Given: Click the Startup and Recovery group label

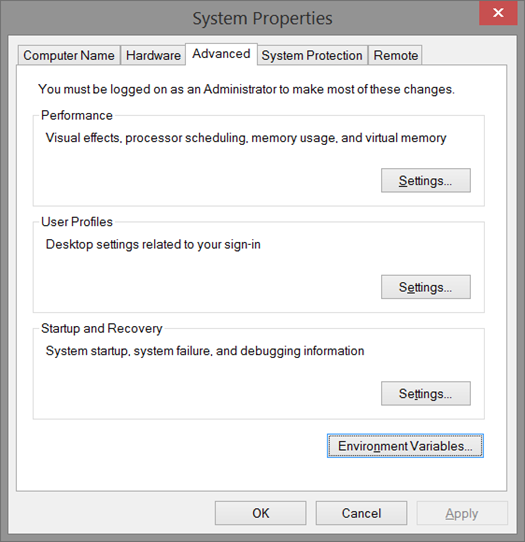Looking at the screenshot, I should (102, 328).
